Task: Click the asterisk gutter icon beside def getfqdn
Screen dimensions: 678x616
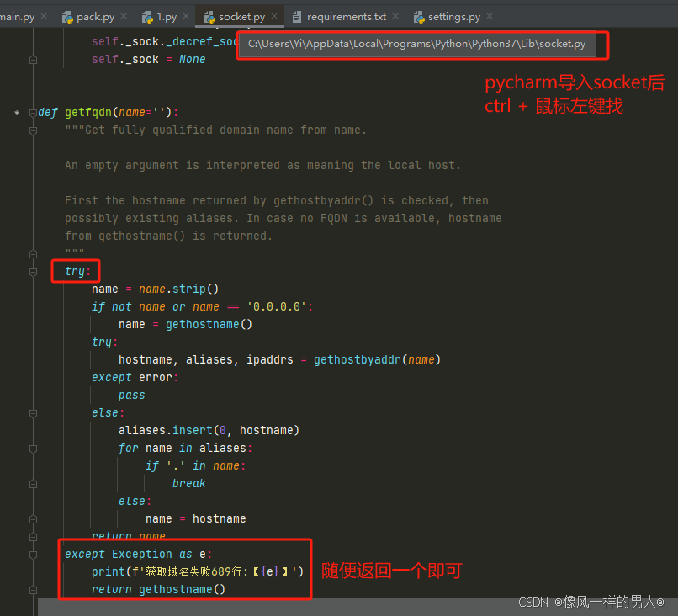Action: [x=17, y=113]
